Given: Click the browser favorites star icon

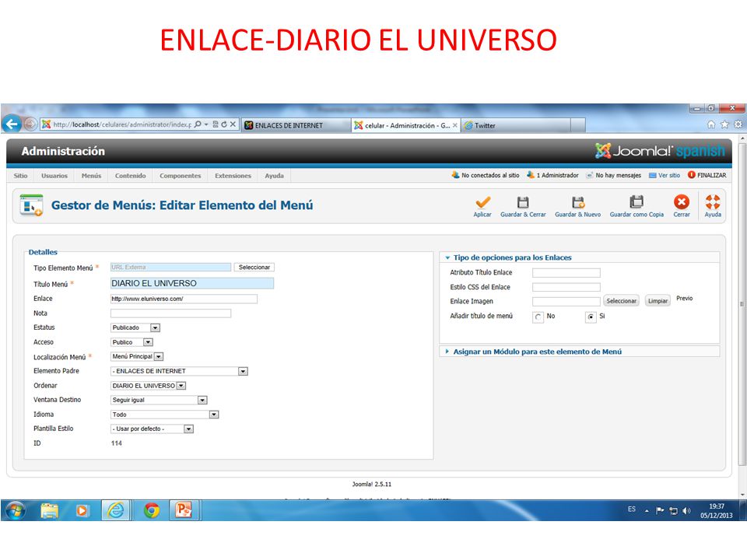Looking at the screenshot, I should [x=724, y=124].
